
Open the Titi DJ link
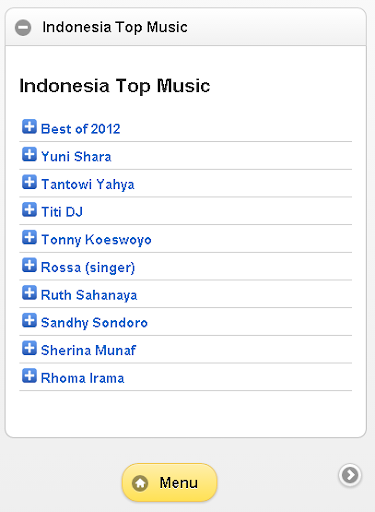tap(62, 212)
